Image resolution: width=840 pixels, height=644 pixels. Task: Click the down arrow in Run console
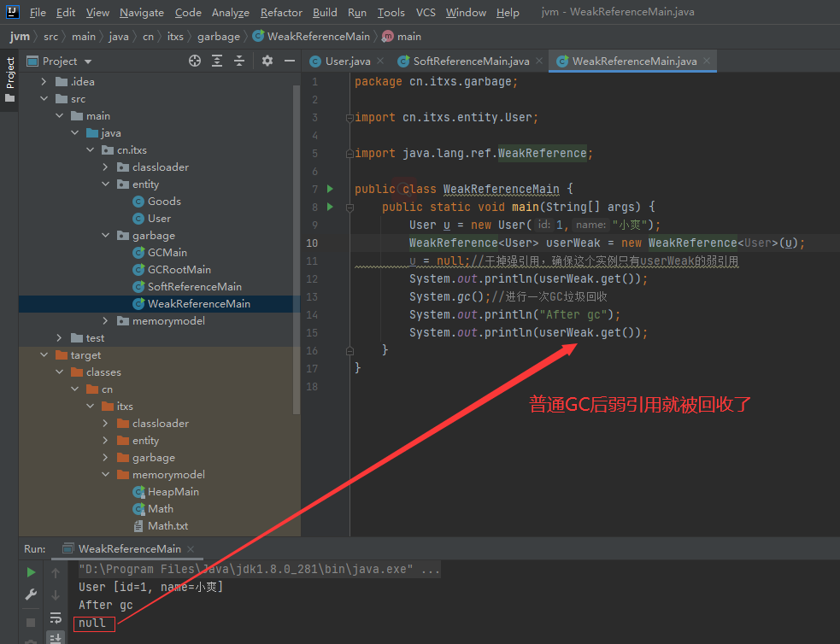tap(56, 595)
